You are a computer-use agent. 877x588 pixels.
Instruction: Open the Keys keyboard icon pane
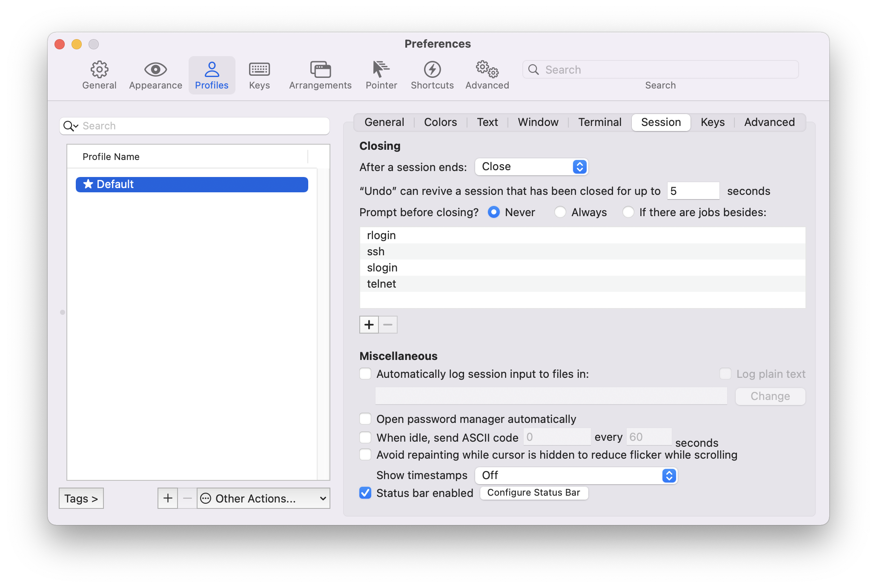pos(259,75)
